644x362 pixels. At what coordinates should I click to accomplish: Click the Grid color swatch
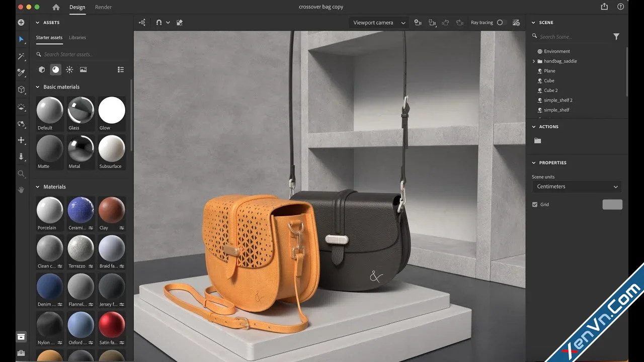pos(612,205)
